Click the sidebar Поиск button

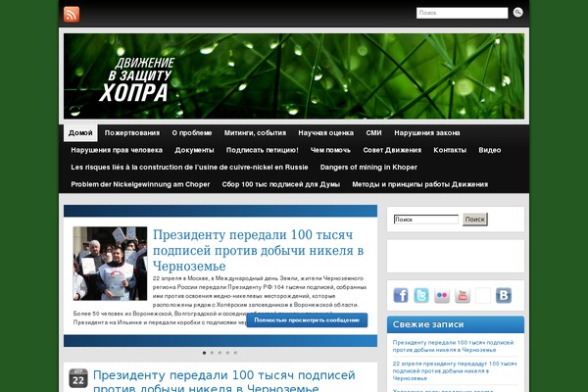click(x=475, y=220)
